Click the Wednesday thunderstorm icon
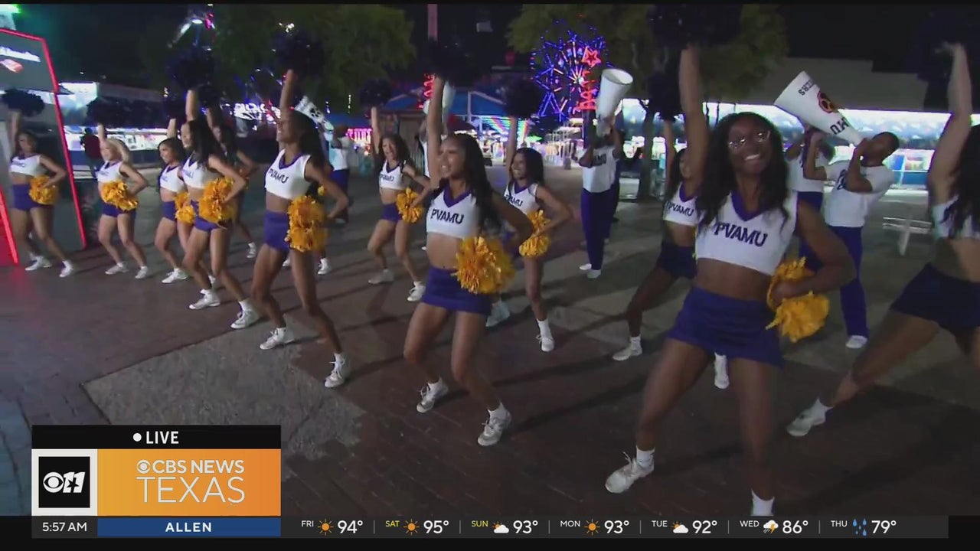 770,527
